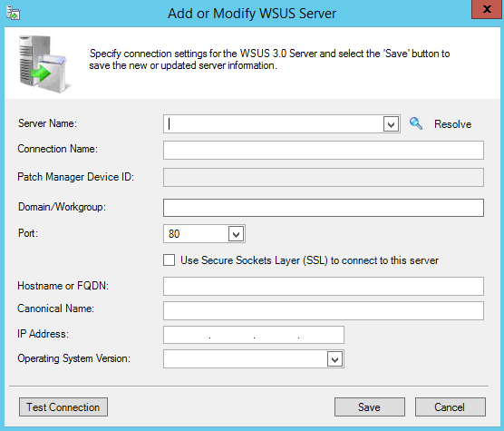This screenshot has height=431, width=504.
Task: Click the Patch Manager Device ID field
Action: (x=324, y=177)
